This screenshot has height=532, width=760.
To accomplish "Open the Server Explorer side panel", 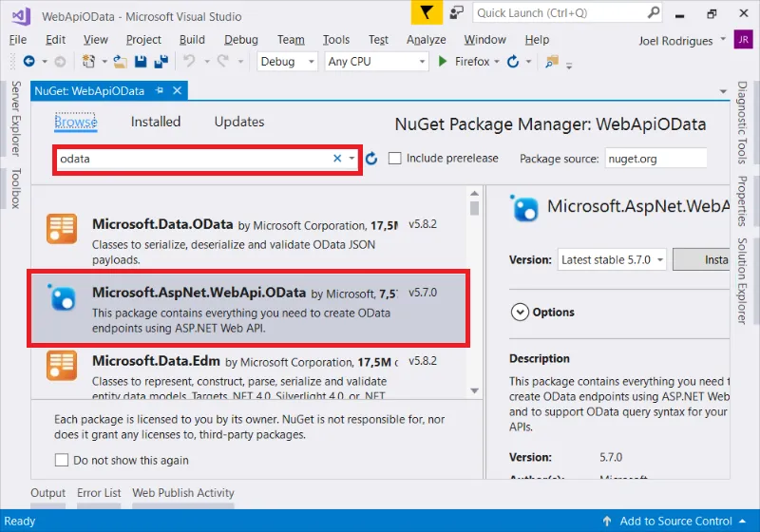I will tap(16, 119).
